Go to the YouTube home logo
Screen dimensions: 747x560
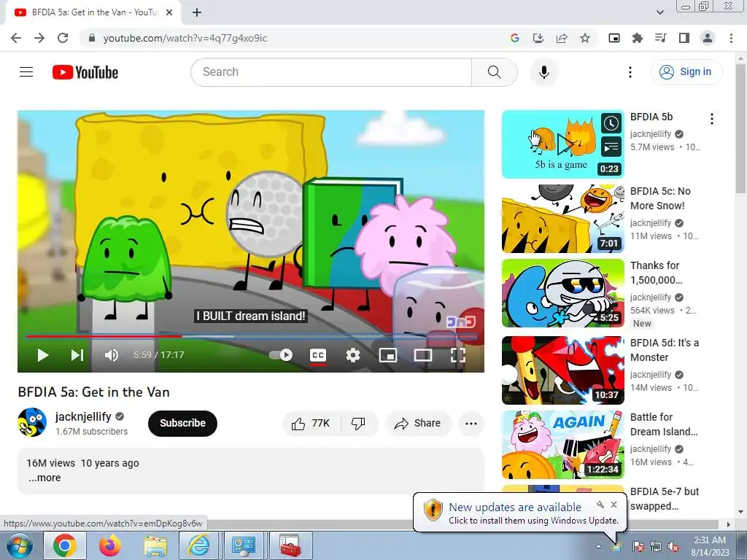tap(85, 72)
